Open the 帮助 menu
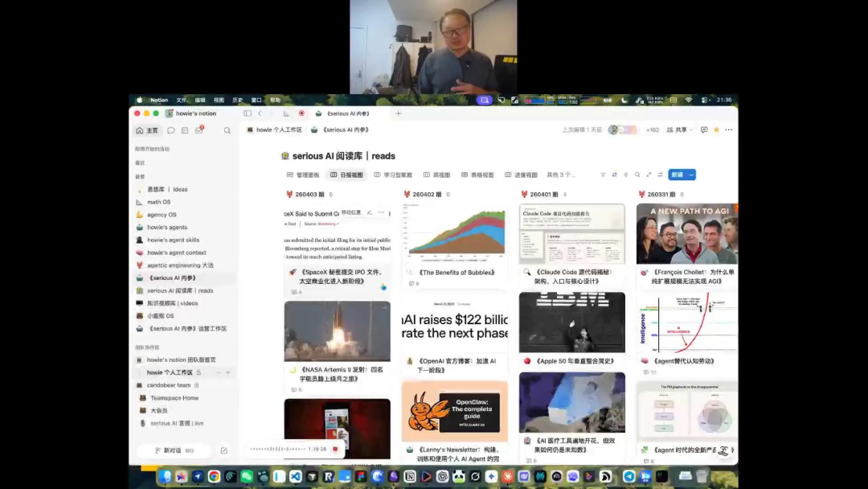Image resolution: width=868 pixels, height=489 pixels. pos(275,101)
